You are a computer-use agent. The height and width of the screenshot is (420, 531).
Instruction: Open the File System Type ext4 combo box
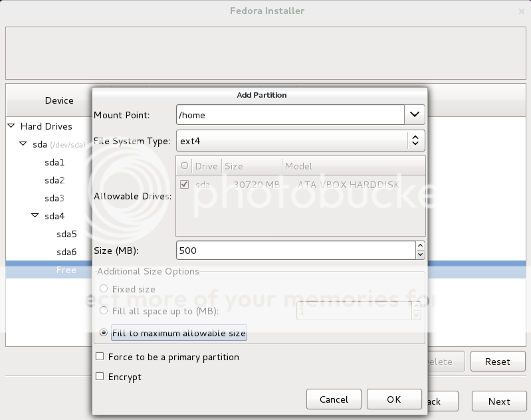[300, 141]
